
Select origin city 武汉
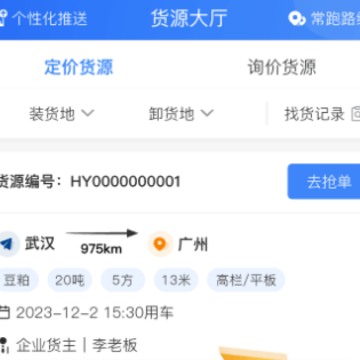point(40,243)
